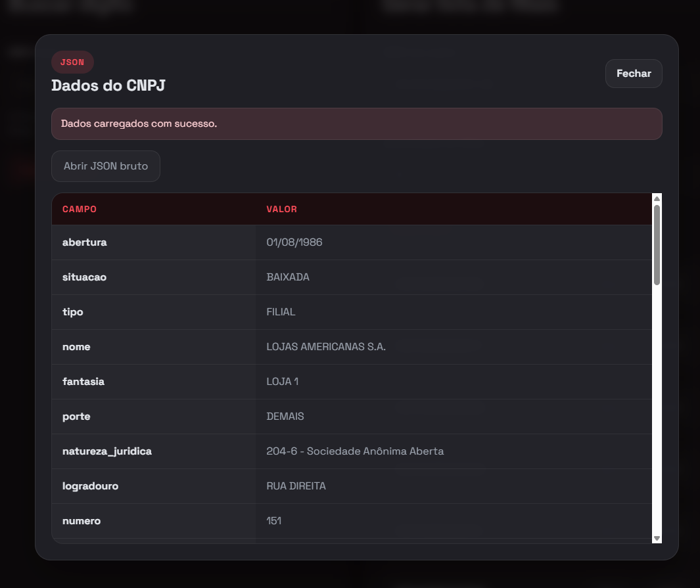This screenshot has height=588, width=700.
Task: Select the value RUA DIREITA
Action: coord(296,486)
